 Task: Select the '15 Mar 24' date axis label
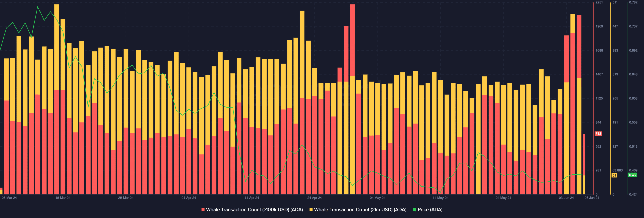(63, 198)
